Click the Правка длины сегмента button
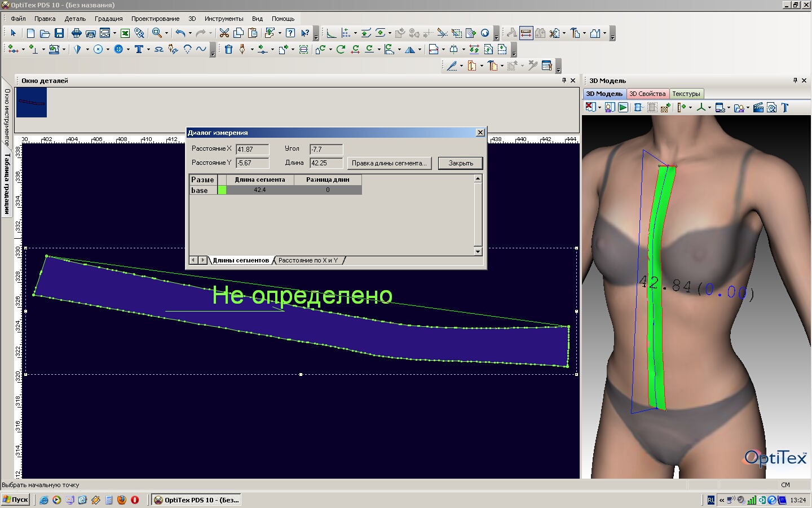This screenshot has height=508, width=812. coord(389,163)
